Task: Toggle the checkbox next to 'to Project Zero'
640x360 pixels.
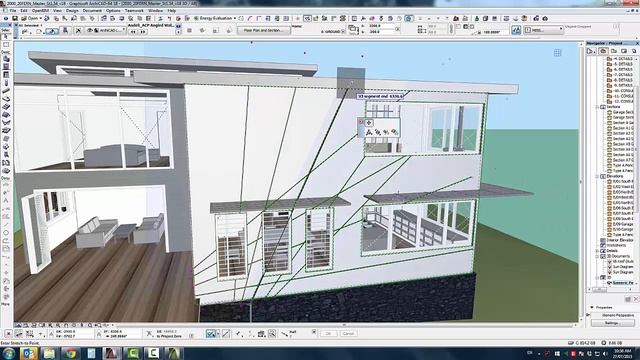Action: coord(191,336)
